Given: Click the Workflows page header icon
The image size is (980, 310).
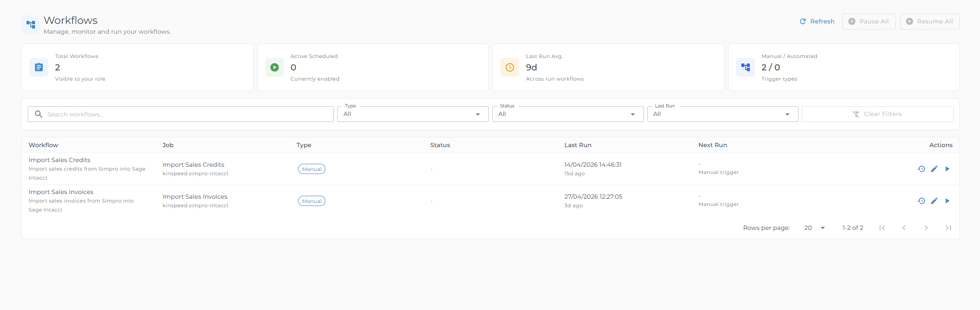Looking at the screenshot, I should (31, 25).
